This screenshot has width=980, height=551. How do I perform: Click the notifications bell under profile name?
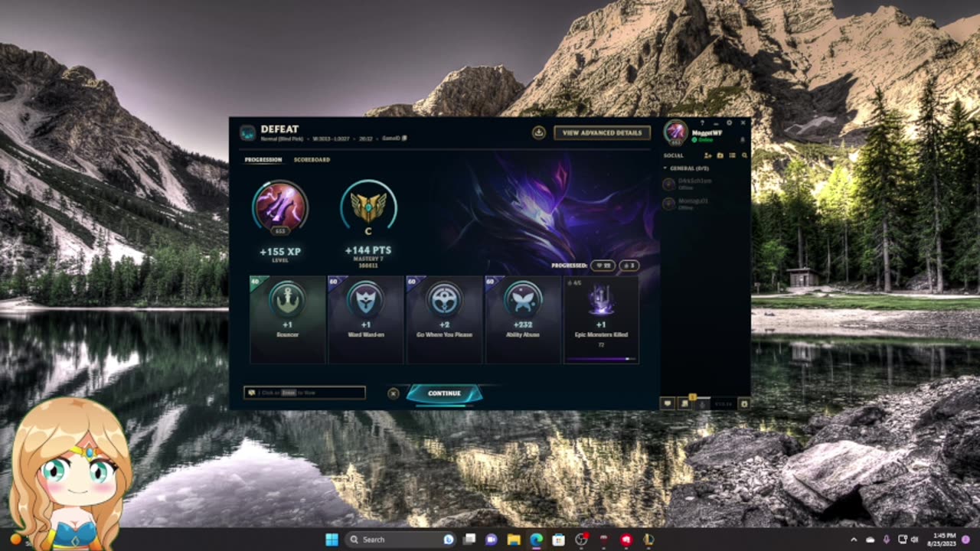point(742,140)
